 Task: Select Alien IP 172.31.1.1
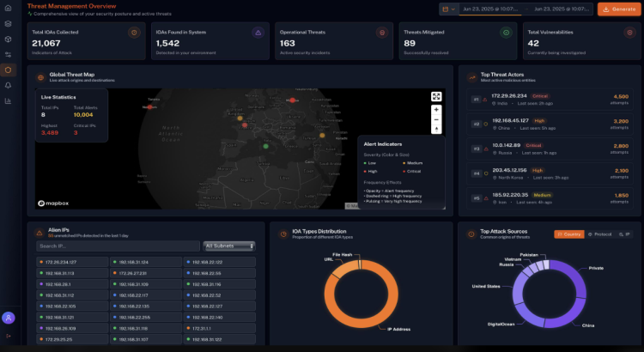pos(219,329)
